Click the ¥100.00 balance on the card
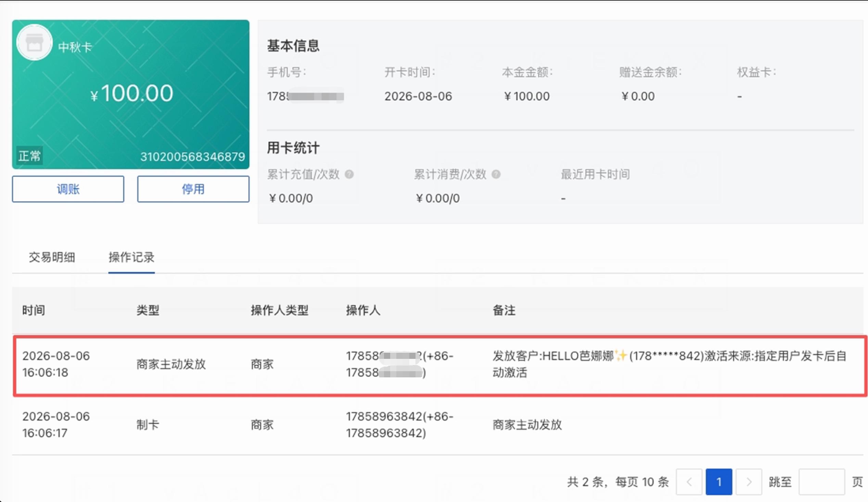 pos(131,93)
